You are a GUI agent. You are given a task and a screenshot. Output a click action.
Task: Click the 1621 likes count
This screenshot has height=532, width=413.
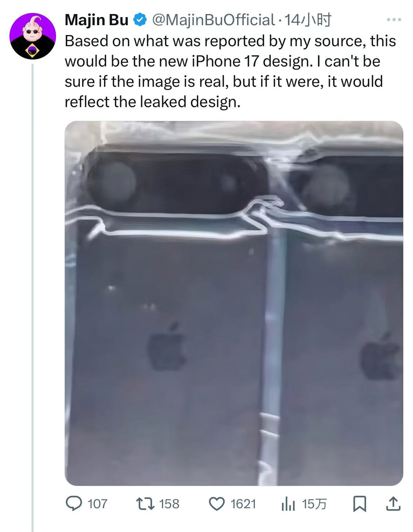point(243,504)
